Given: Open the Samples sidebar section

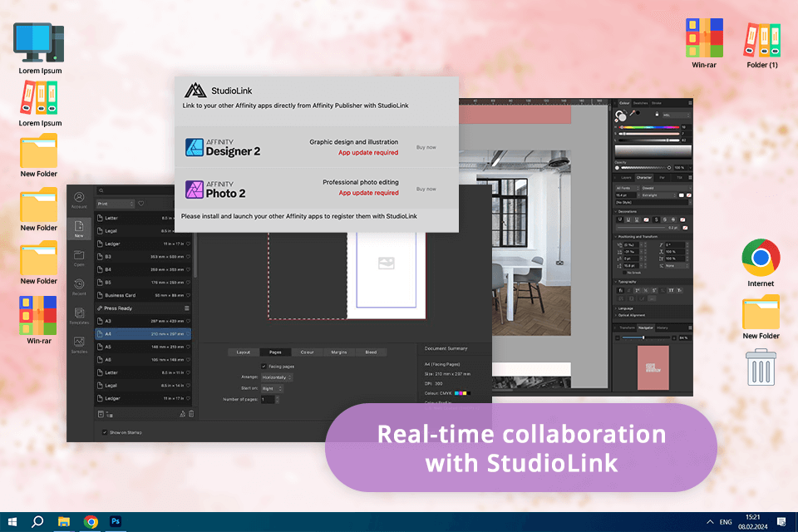Looking at the screenshot, I should (x=79, y=344).
